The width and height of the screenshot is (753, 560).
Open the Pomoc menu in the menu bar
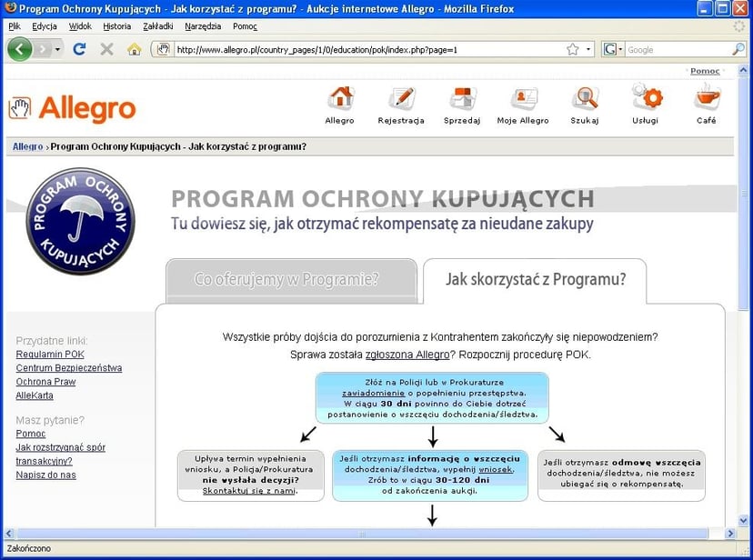tap(245, 26)
